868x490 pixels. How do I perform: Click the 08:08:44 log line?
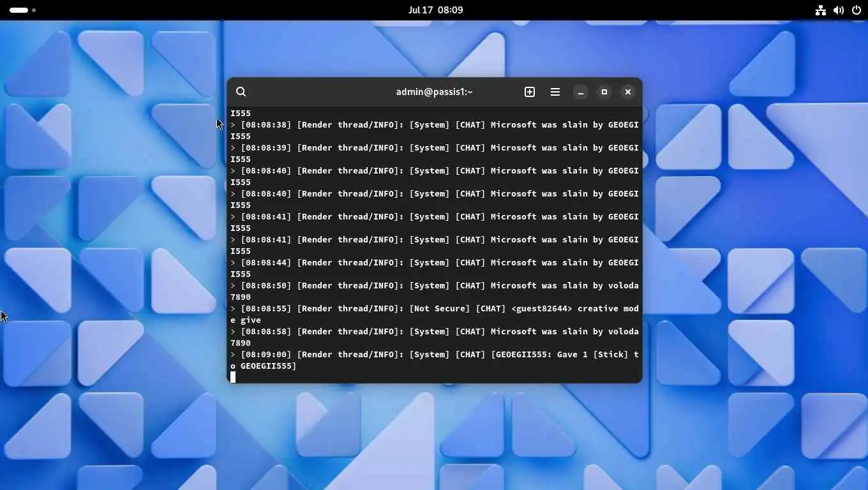coord(435,269)
